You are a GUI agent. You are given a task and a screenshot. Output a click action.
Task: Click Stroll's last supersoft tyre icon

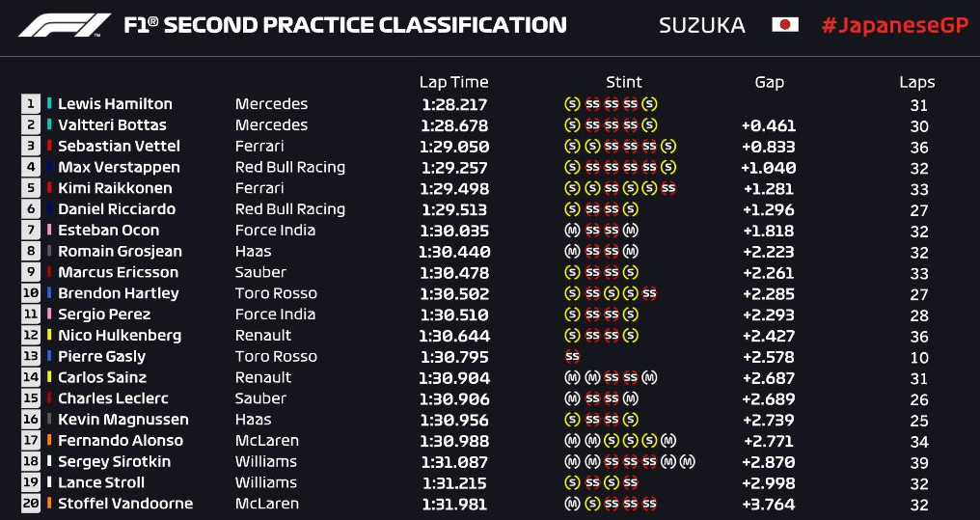[x=630, y=483]
